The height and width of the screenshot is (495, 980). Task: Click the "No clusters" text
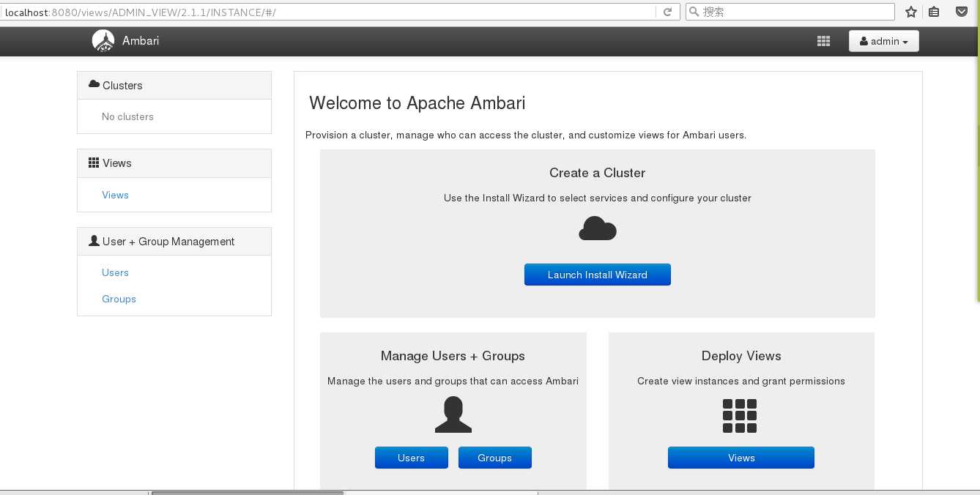pos(127,116)
